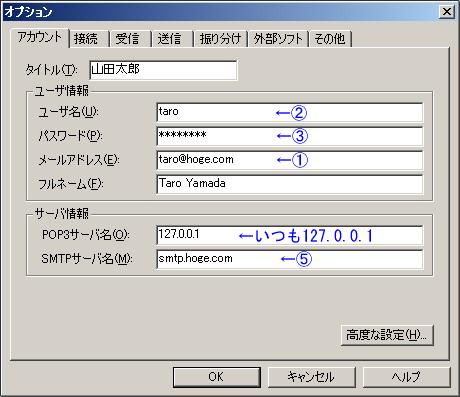Open the その他 tab

[330, 39]
